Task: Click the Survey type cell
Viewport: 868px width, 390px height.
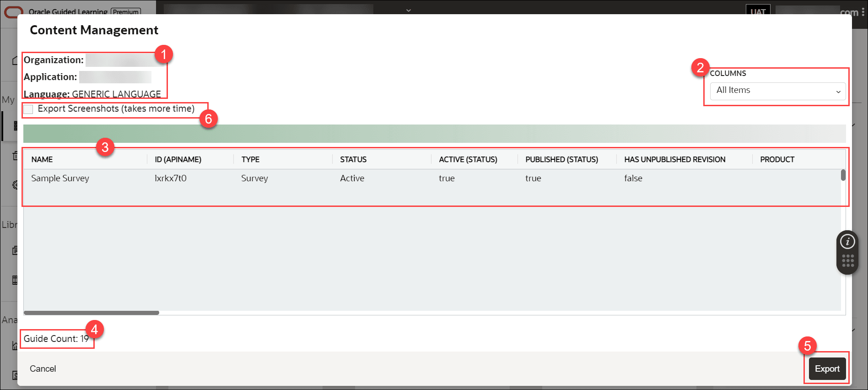Action: 254,178
